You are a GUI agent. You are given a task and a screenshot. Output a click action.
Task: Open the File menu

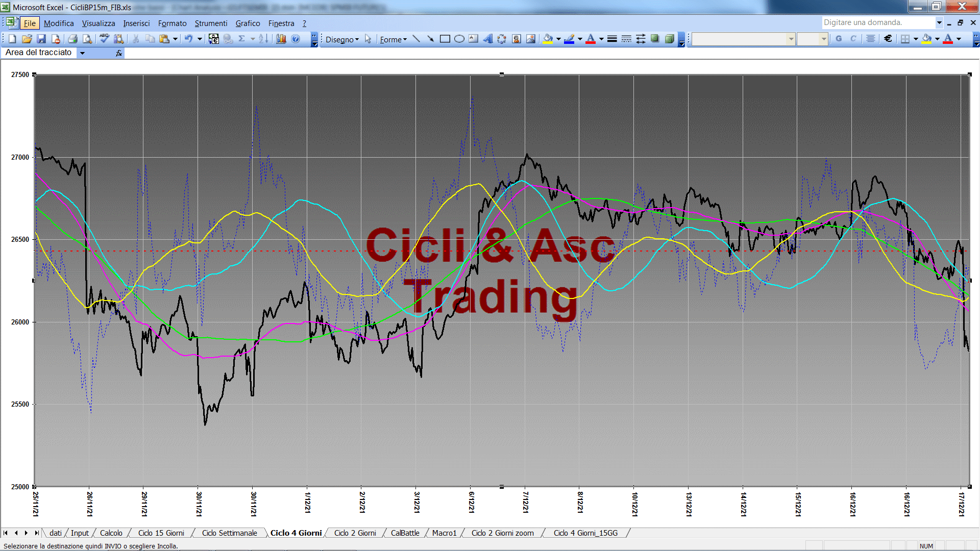coord(30,23)
